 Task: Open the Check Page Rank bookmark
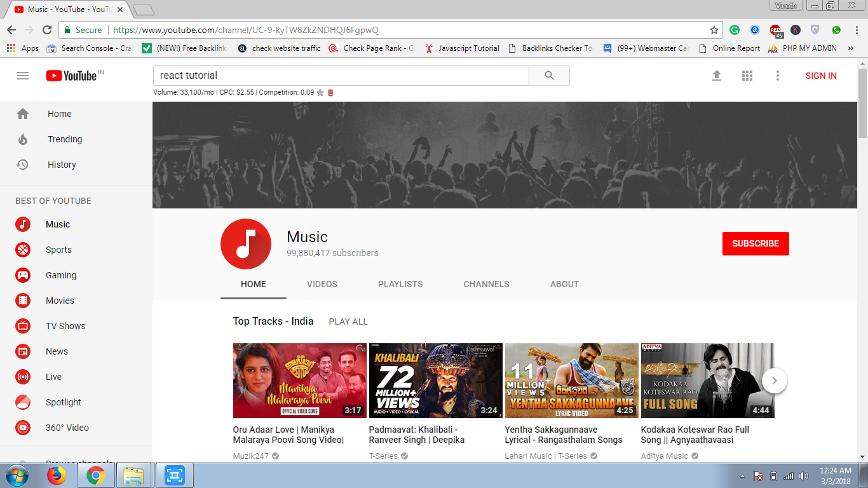pos(372,48)
